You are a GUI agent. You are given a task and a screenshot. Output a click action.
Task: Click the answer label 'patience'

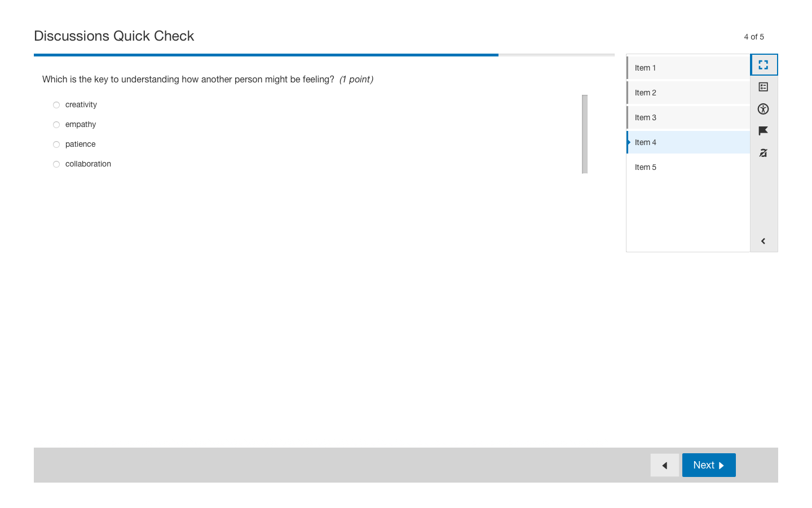pos(80,144)
